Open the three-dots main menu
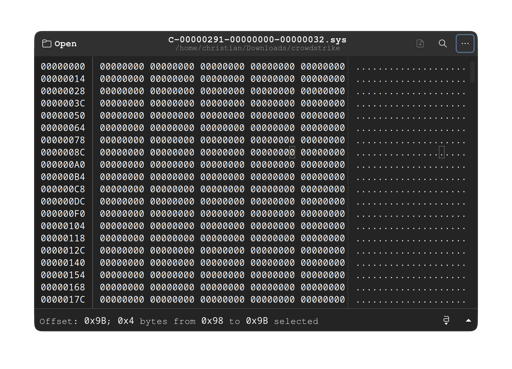512x369 pixels. (x=465, y=44)
